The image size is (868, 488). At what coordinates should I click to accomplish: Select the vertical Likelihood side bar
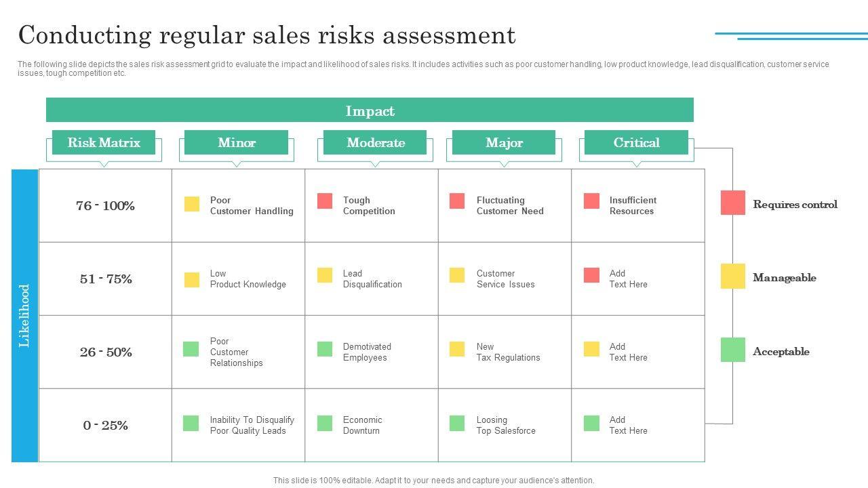[24, 315]
